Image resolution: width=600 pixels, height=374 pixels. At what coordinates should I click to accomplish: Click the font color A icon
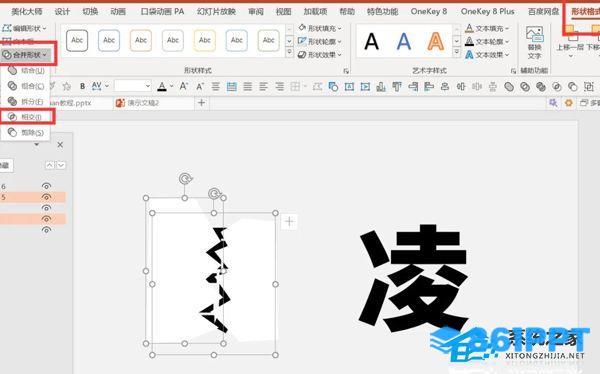pos(162,87)
